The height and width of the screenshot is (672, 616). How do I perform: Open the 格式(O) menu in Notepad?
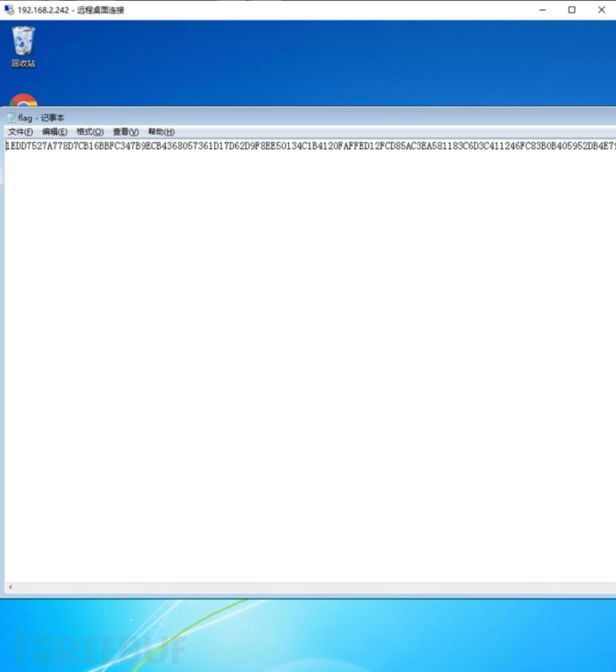point(90,131)
